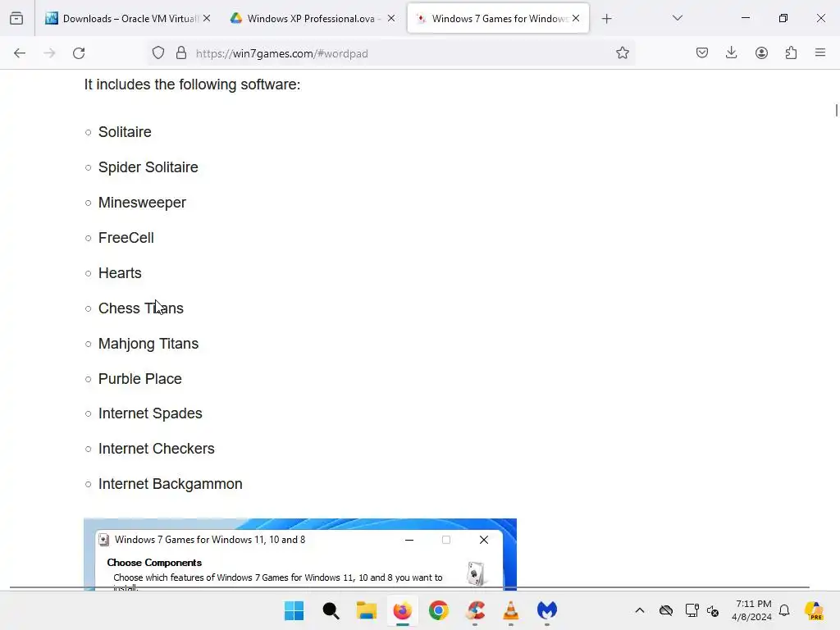Close the Windows 7 Games tab
The height and width of the screenshot is (630, 840).
[576, 18]
